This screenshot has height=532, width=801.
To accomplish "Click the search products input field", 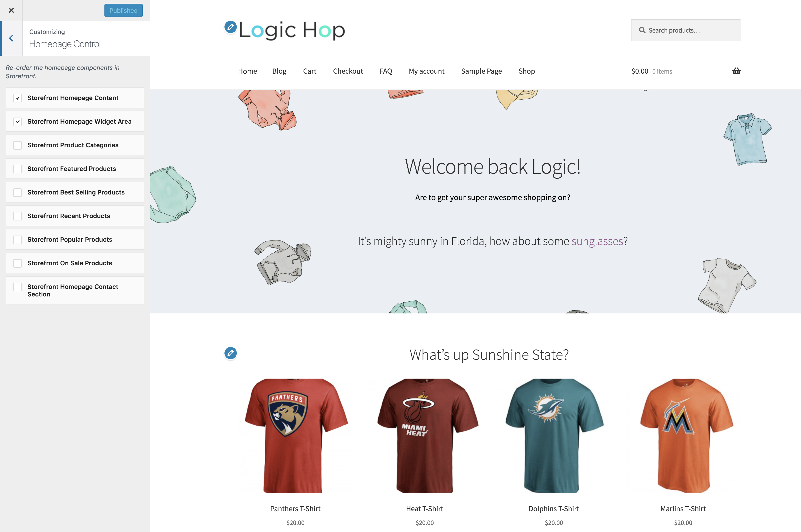I will [686, 30].
